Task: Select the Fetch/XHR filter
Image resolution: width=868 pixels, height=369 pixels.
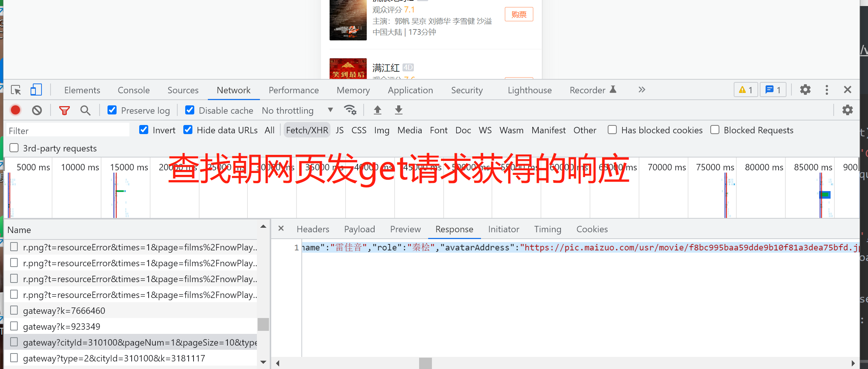Action: click(307, 130)
